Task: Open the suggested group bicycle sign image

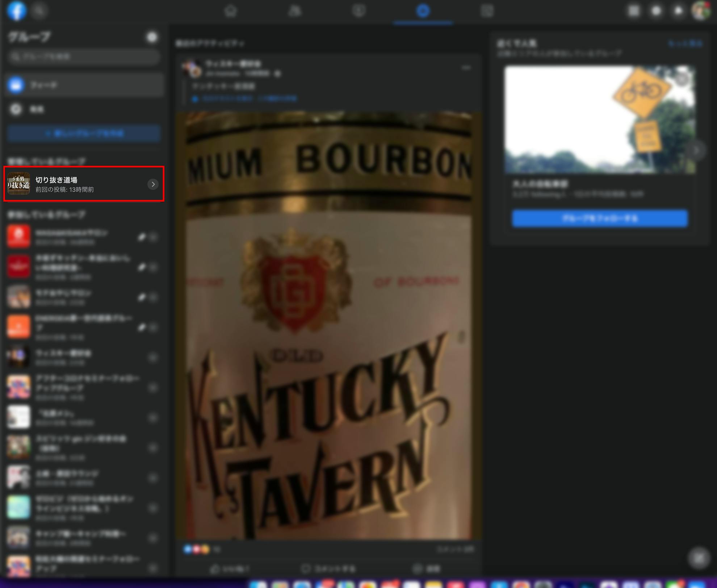Action: click(x=600, y=120)
